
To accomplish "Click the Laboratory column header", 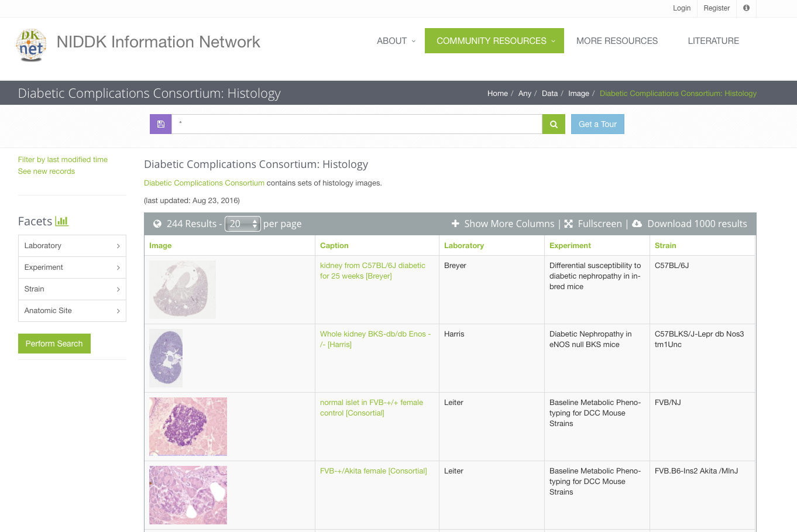I will [464, 246].
